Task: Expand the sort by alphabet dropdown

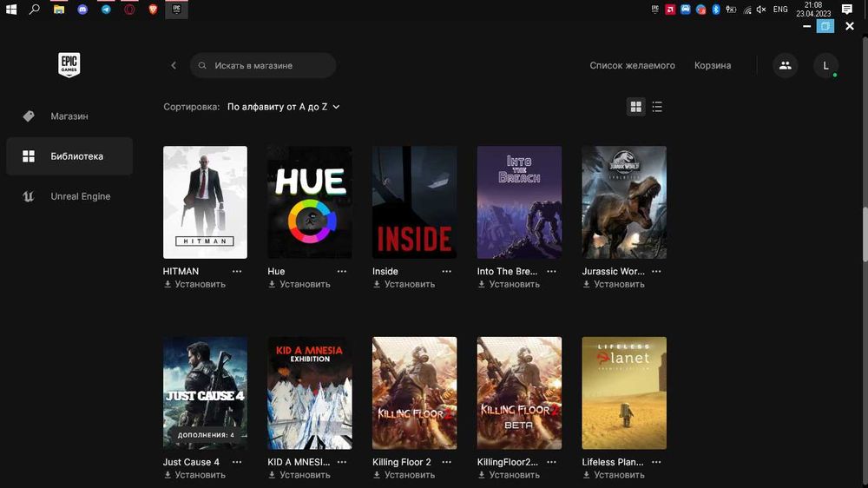Action: pyautogui.click(x=284, y=107)
